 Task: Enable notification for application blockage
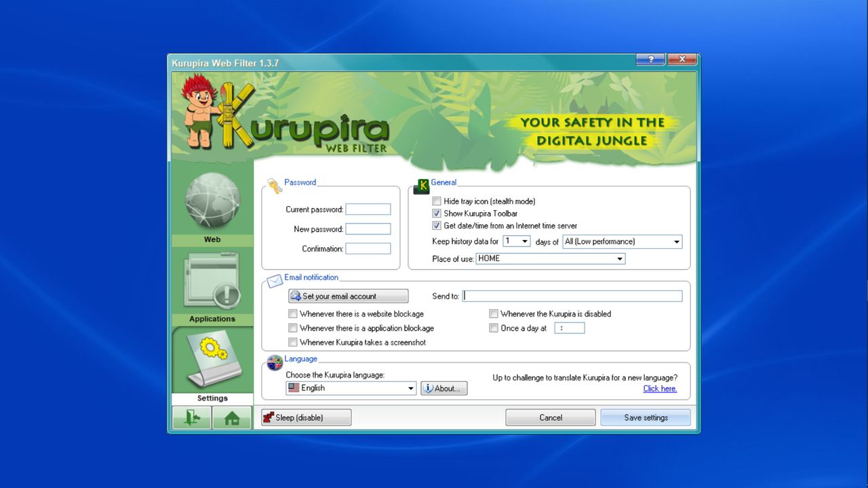click(x=293, y=328)
